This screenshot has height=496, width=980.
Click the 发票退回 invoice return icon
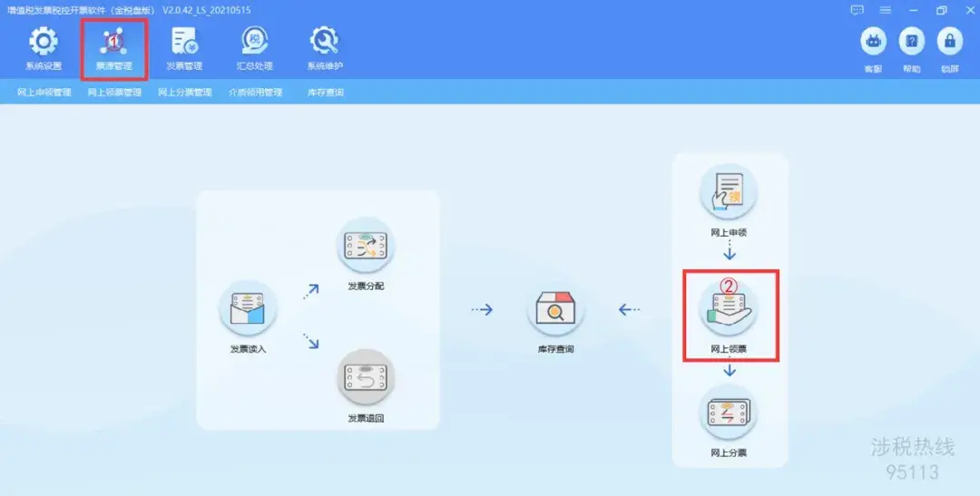click(x=366, y=377)
